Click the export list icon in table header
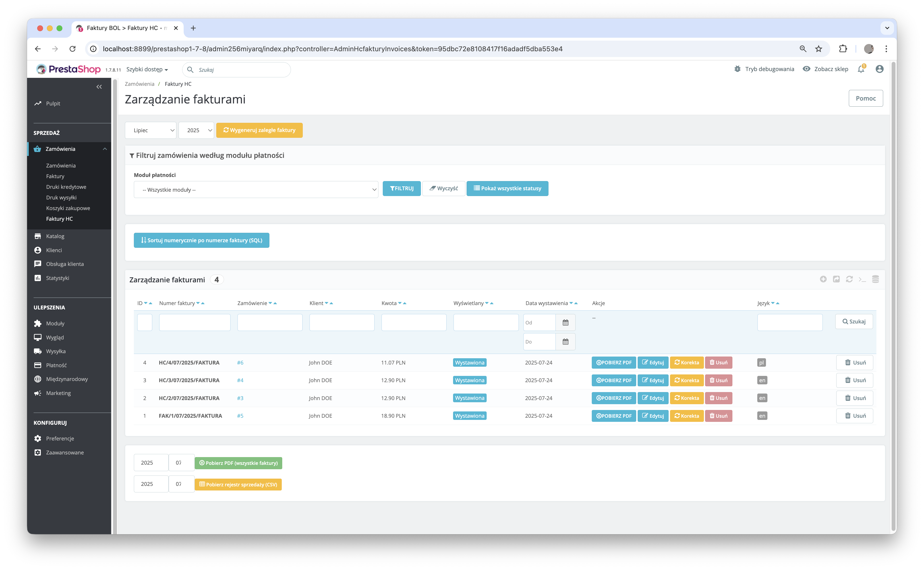 click(x=836, y=279)
